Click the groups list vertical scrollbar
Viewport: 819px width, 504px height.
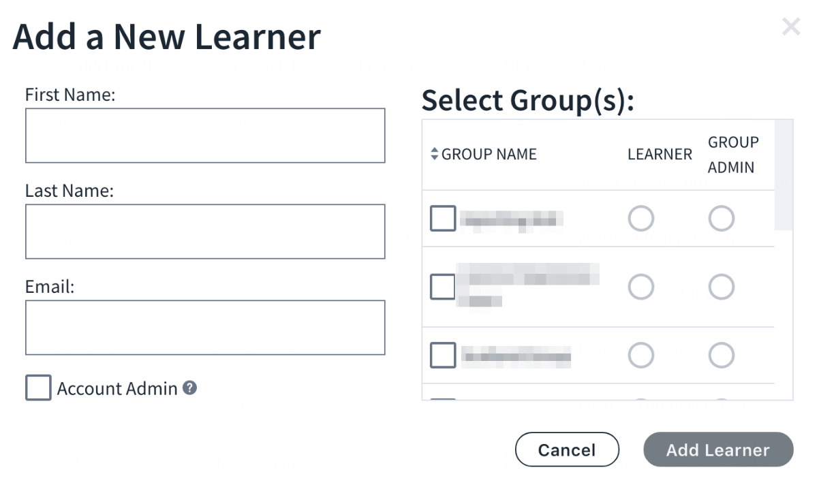[x=784, y=176]
